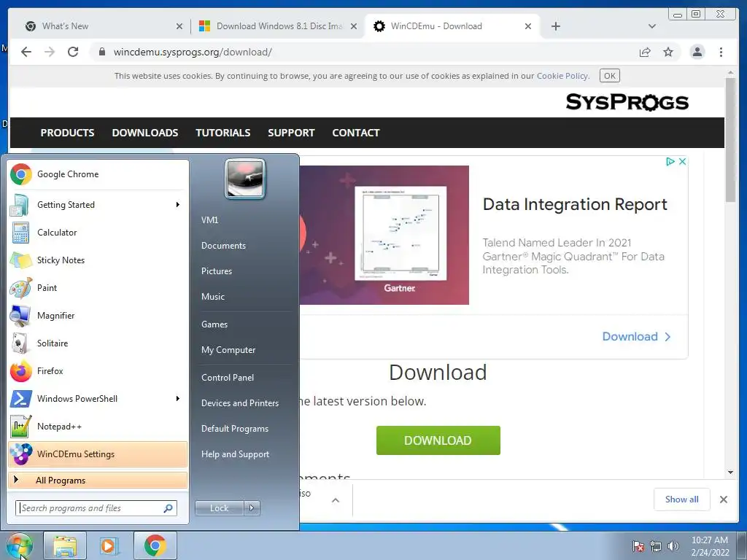Bookmark this page with star icon
747x560 pixels.
(x=668, y=52)
